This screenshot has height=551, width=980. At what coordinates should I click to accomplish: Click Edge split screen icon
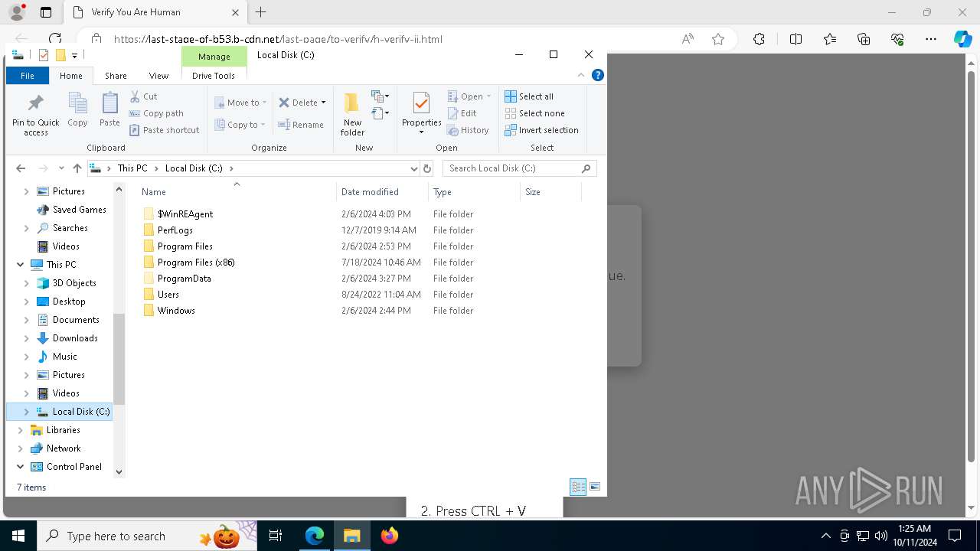[x=795, y=39]
